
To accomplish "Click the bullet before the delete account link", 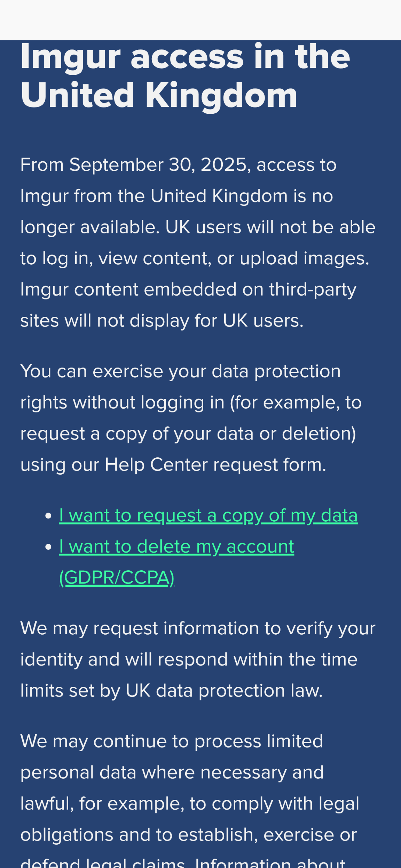I will [x=49, y=547].
